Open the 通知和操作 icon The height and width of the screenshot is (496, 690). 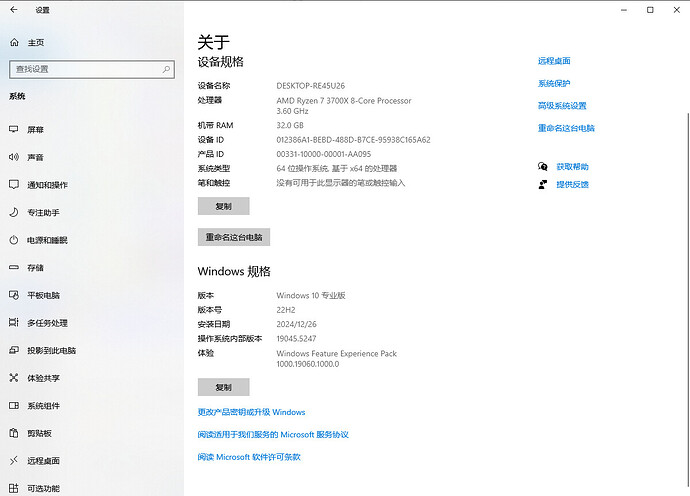click(14, 184)
